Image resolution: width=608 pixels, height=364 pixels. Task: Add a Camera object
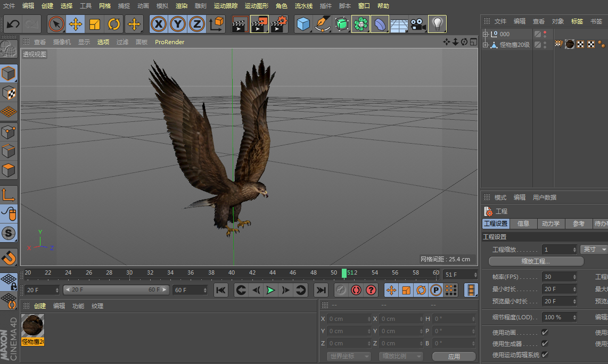pos(418,24)
